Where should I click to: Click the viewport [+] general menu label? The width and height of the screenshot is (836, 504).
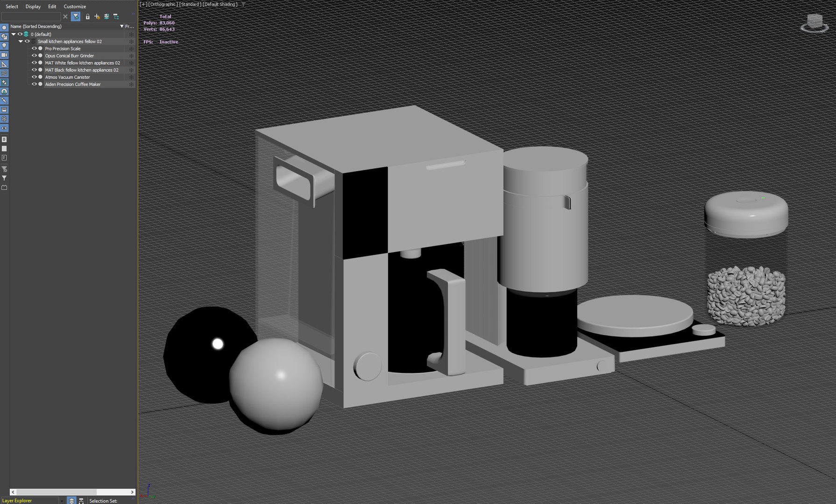point(143,4)
